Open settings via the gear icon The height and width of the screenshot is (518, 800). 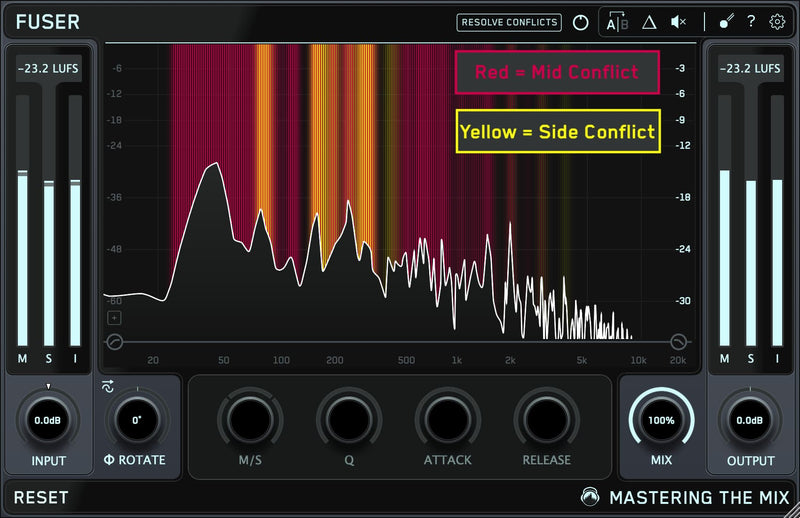click(x=777, y=22)
